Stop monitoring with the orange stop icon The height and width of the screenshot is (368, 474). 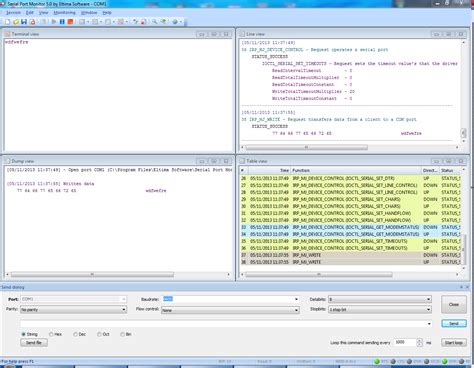70,22
